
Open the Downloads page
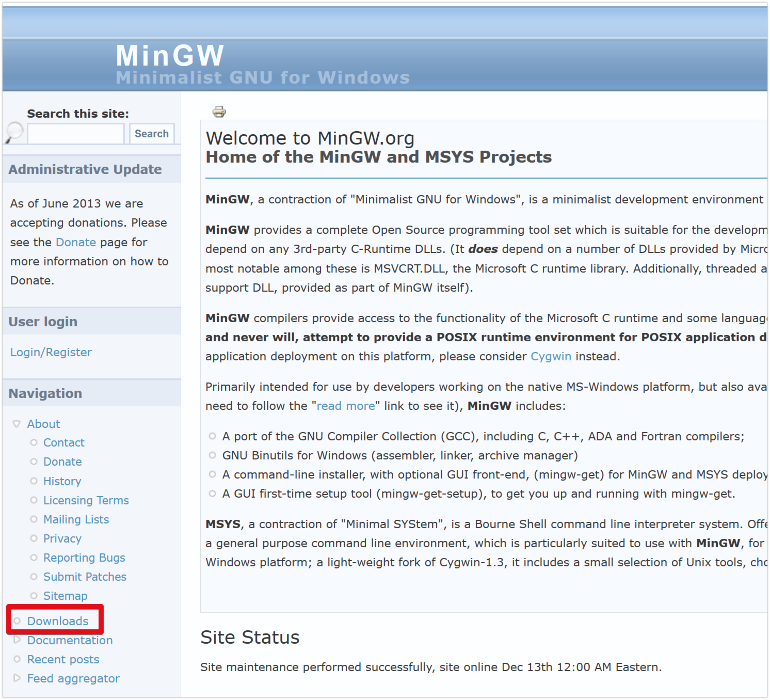58,621
